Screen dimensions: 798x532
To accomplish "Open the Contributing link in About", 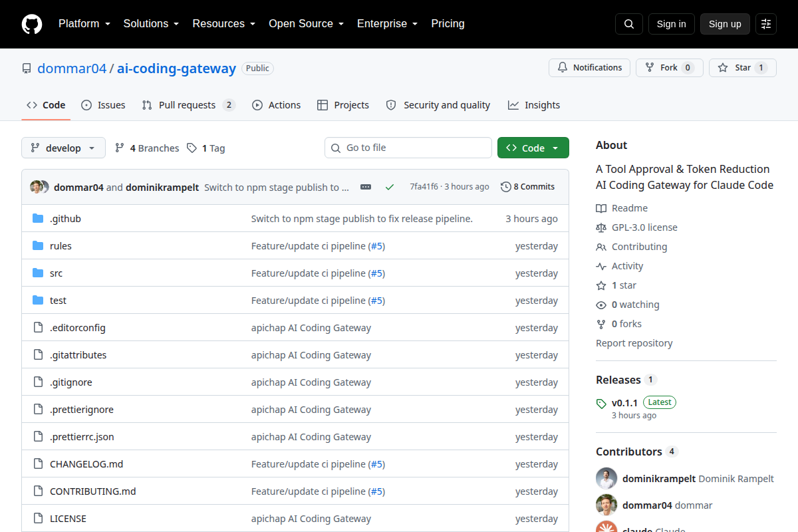I will pyautogui.click(x=632, y=247).
